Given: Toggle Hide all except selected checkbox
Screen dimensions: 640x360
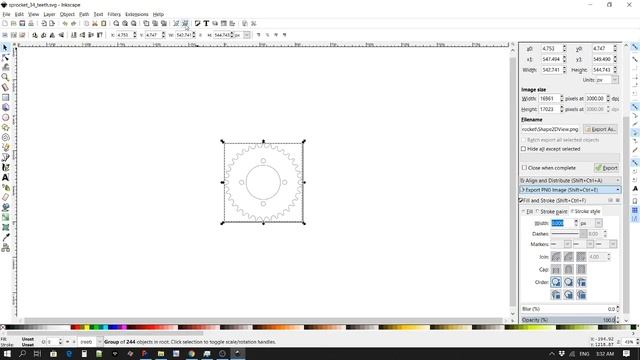Looking at the screenshot, I should coord(524,149).
